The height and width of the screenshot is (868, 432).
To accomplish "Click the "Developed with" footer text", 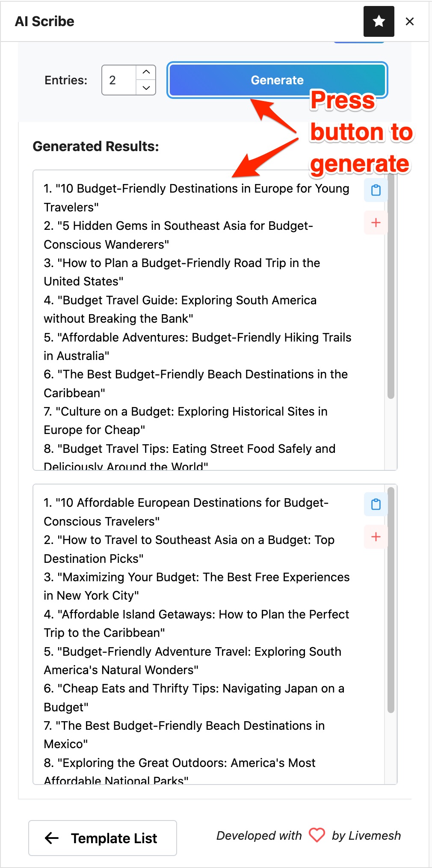I will [x=259, y=835].
